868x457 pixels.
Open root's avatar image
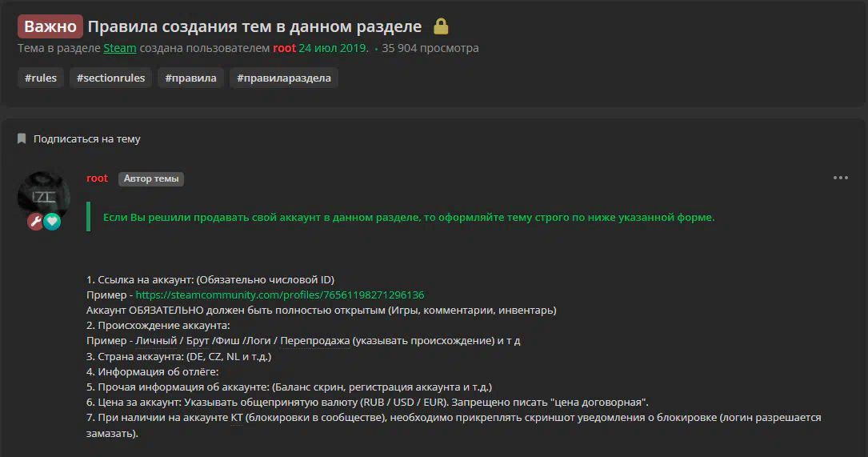tap(44, 197)
